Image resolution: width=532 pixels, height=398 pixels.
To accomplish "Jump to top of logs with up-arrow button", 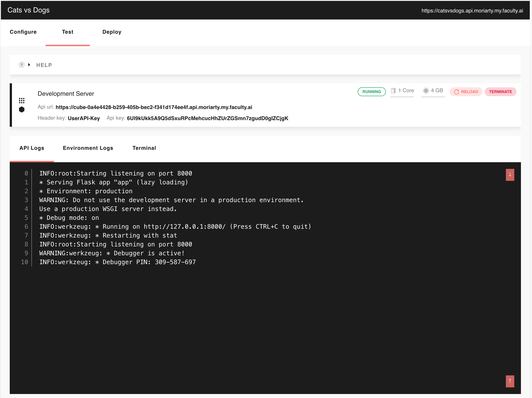I will (x=510, y=381).
